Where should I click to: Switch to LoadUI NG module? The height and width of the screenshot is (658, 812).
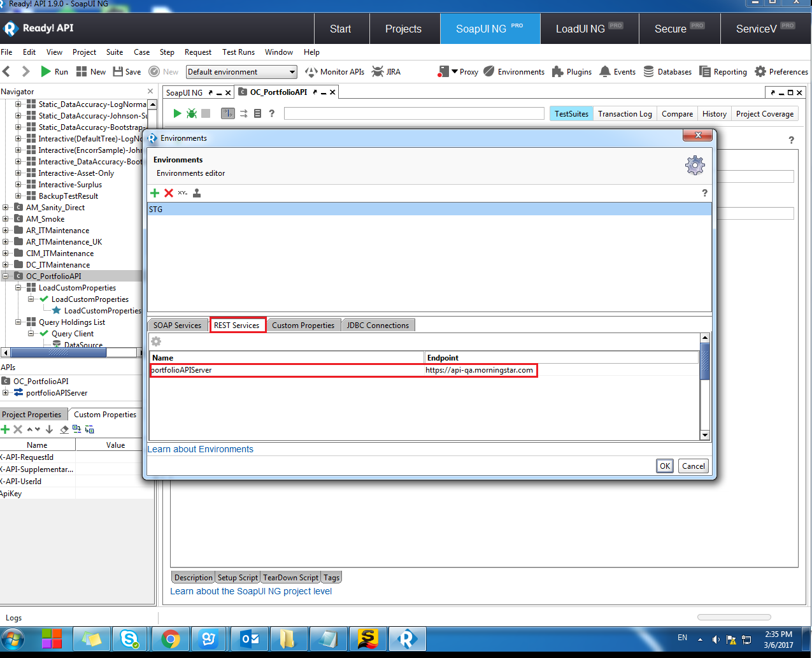pos(589,29)
